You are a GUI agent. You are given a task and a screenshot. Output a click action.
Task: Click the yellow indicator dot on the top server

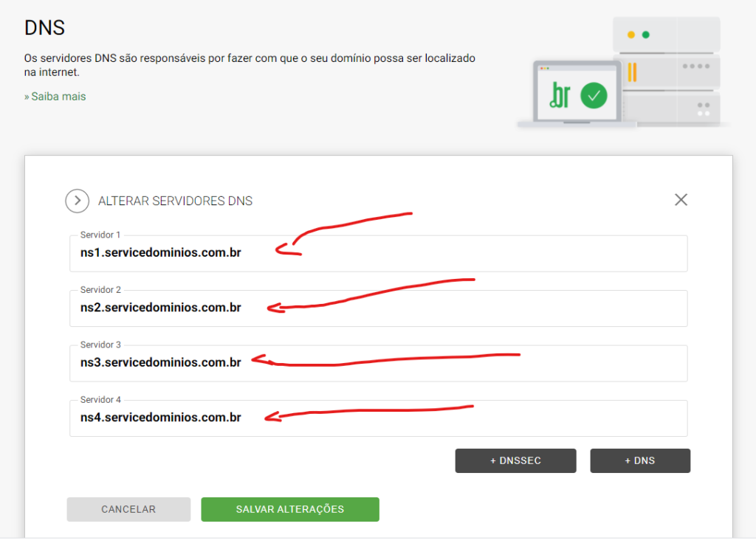pos(630,35)
